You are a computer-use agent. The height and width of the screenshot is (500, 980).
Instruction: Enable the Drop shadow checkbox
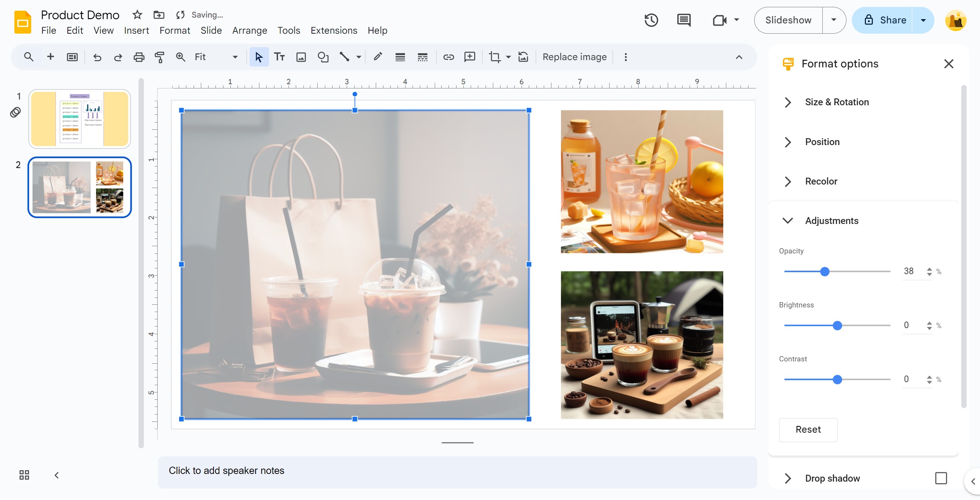click(x=941, y=478)
